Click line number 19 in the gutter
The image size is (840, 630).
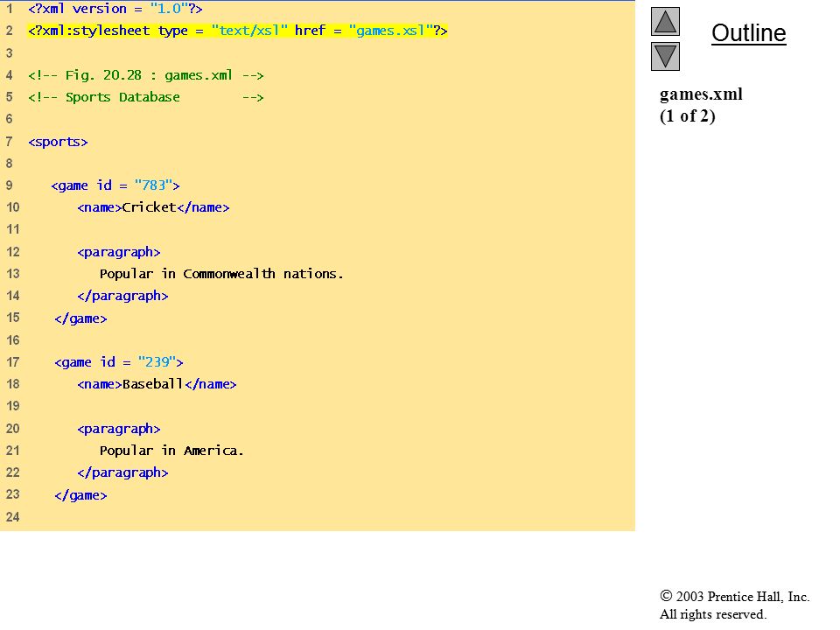(12, 406)
